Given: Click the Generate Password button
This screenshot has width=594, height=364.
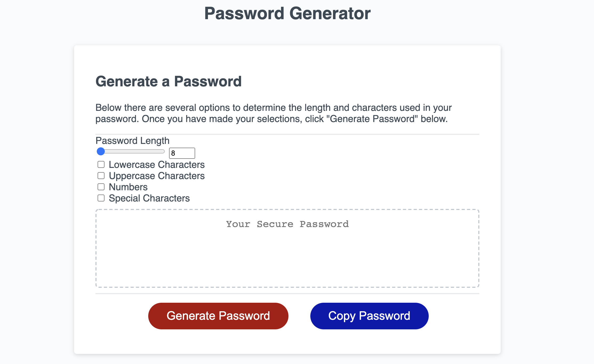Looking at the screenshot, I should click(x=218, y=316).
